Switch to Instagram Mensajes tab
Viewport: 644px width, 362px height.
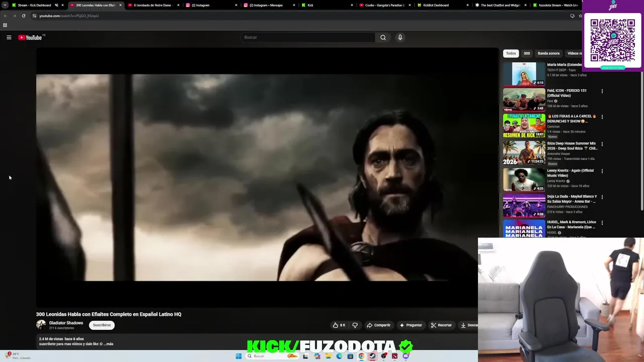click(x=269, y=5)
